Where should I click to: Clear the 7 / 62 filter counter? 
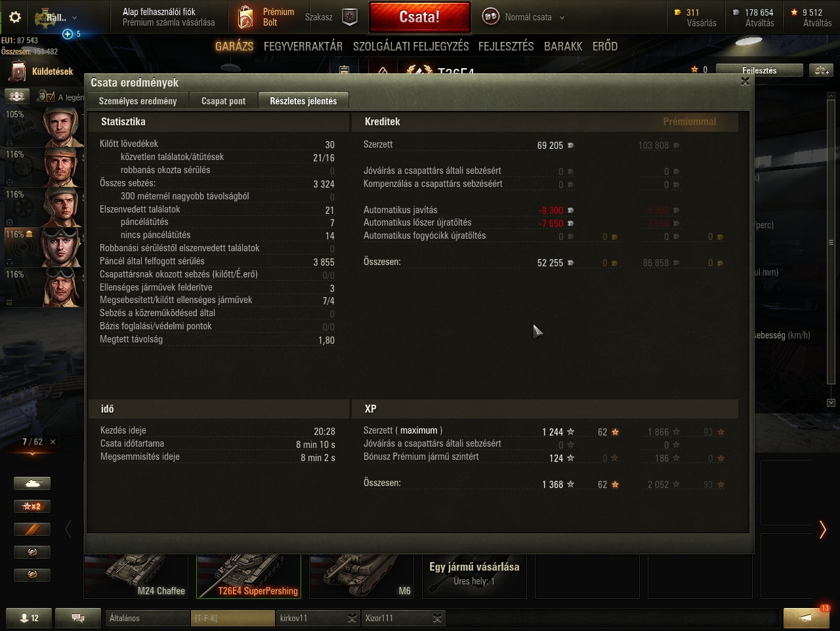pos(53,441)
